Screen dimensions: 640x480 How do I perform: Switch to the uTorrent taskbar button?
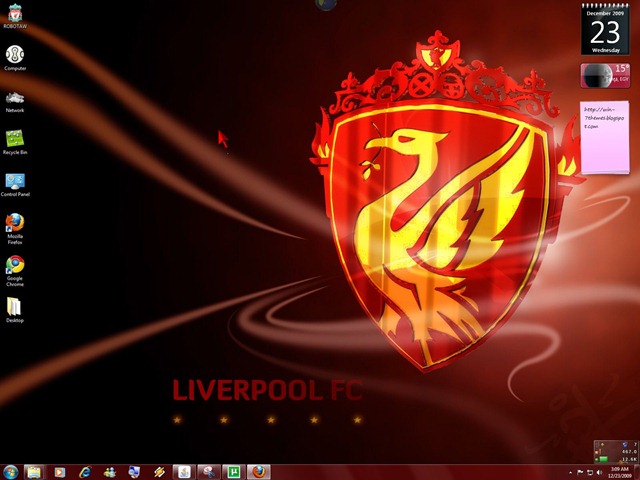[234, 472]
